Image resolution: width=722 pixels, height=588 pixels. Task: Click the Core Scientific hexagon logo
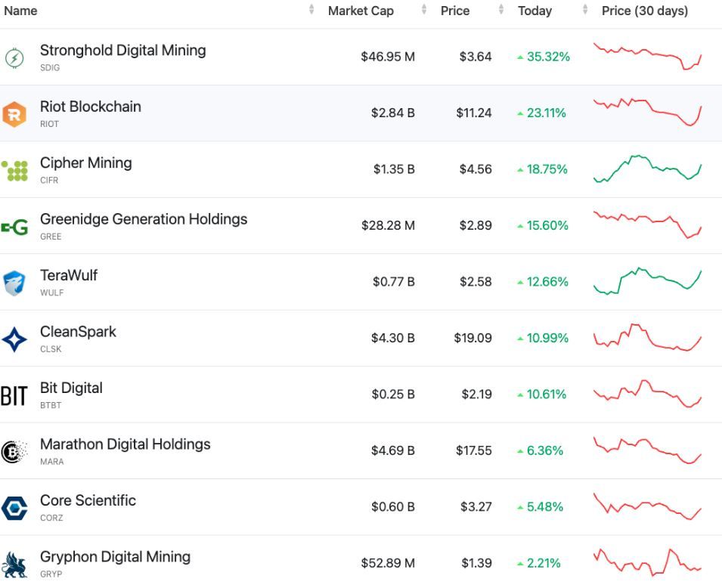tap(14, 508)
